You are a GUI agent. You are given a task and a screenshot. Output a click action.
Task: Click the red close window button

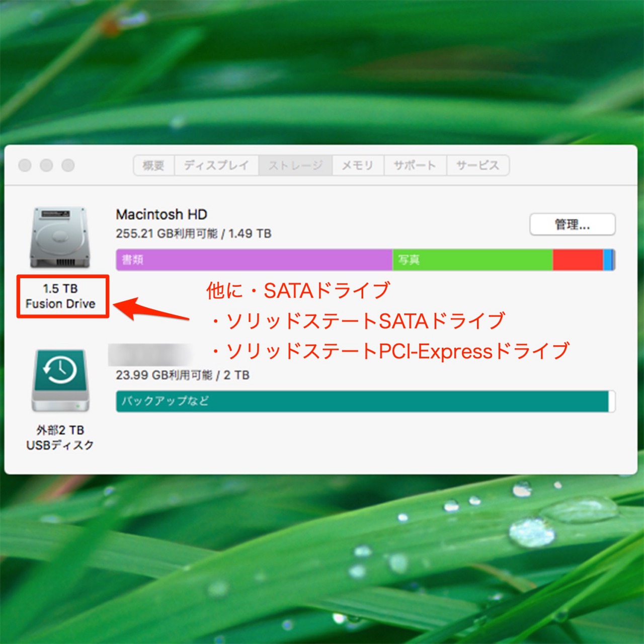pos(25,165)
